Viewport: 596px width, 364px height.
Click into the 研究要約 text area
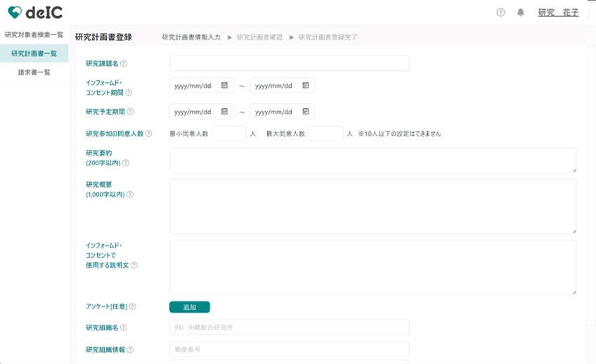click(372, 160)
